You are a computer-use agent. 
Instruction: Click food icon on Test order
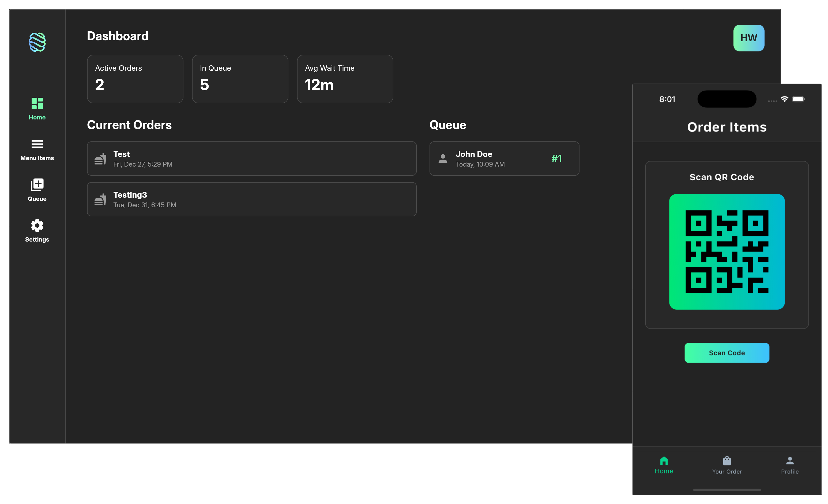(x=100, y=159)
